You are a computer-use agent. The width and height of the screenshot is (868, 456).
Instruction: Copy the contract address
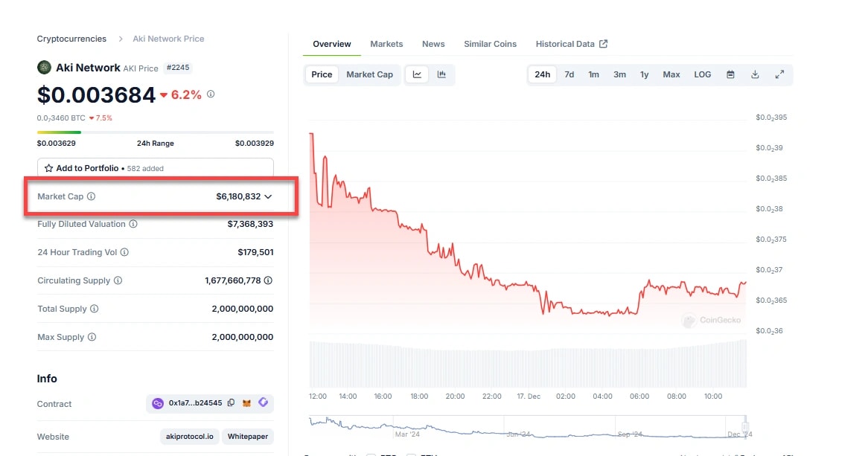pos(231,403)
